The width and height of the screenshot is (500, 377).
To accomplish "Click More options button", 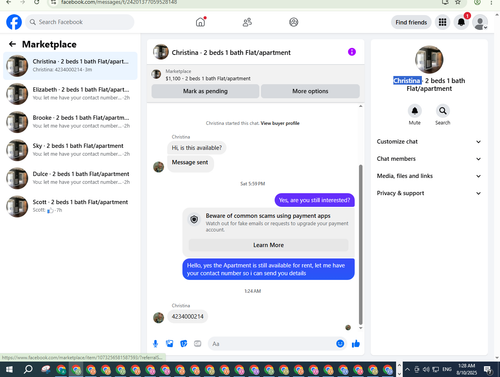I will point(310,91).
